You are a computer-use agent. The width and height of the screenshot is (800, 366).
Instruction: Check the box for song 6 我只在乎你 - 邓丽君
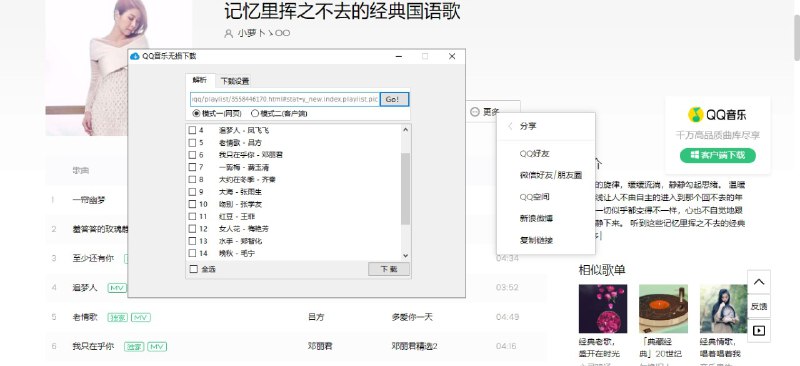pyautogui.click(x=192, y=155)
